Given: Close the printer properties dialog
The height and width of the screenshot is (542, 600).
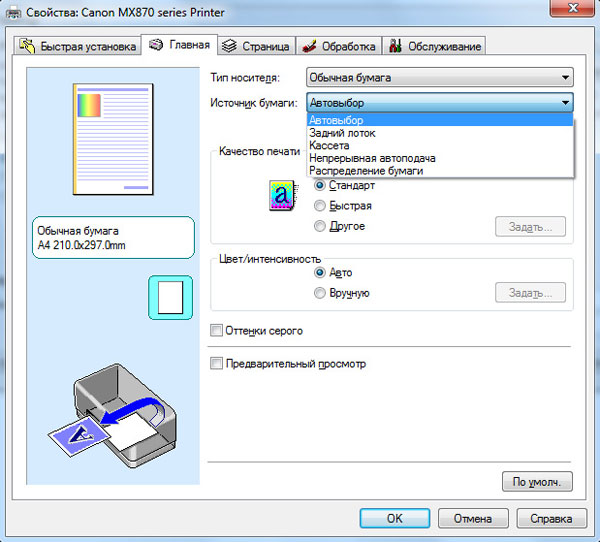Looking at the screenshot, I should pyautogui.click(x=572, y=8).
